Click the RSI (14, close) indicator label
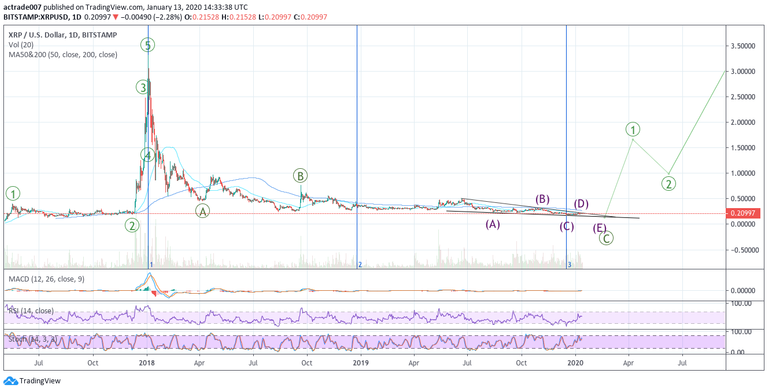The image size is (768, 392). click(30, 310)
